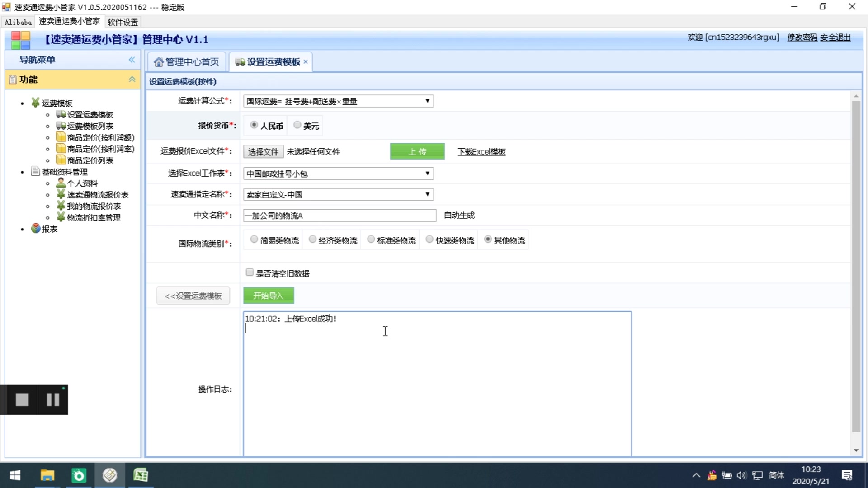868x488 pixels.
Task: Click the truck icon beside 设置运费模板 in sidebar
Action: 61,114
